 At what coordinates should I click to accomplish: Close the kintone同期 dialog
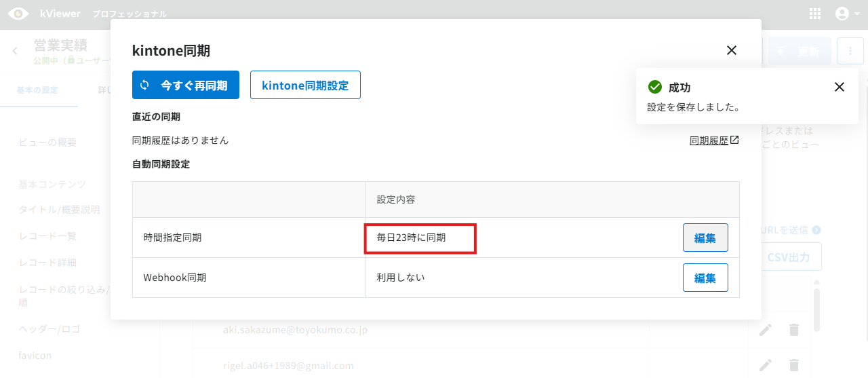(731, 50)
